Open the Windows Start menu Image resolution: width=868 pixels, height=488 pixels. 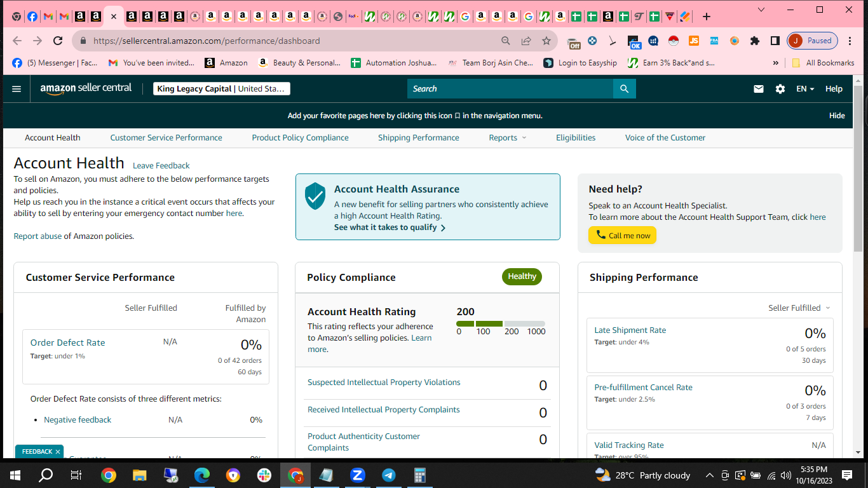15,475
